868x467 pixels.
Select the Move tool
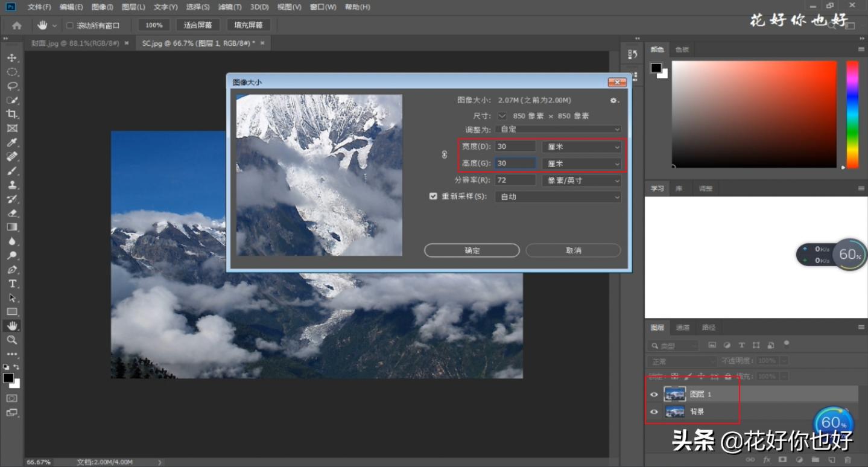coord(11,58)
